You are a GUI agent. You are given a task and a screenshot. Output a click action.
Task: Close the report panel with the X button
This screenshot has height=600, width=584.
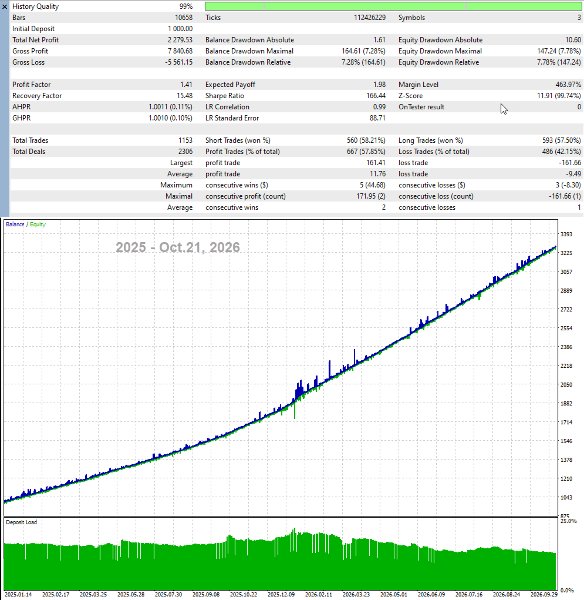click(x=4, y=7)
